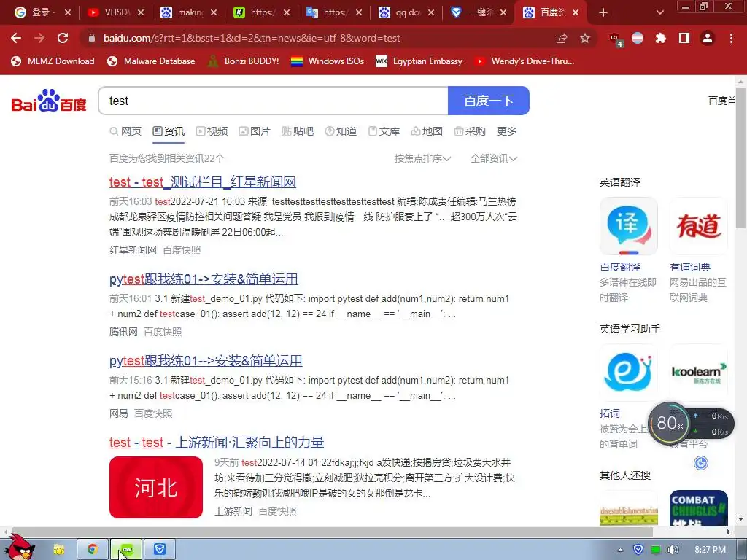Click the taskbar clock 8:27 PM
The width and height of the screenshot is (747, 560).
(x=710, y=550)
